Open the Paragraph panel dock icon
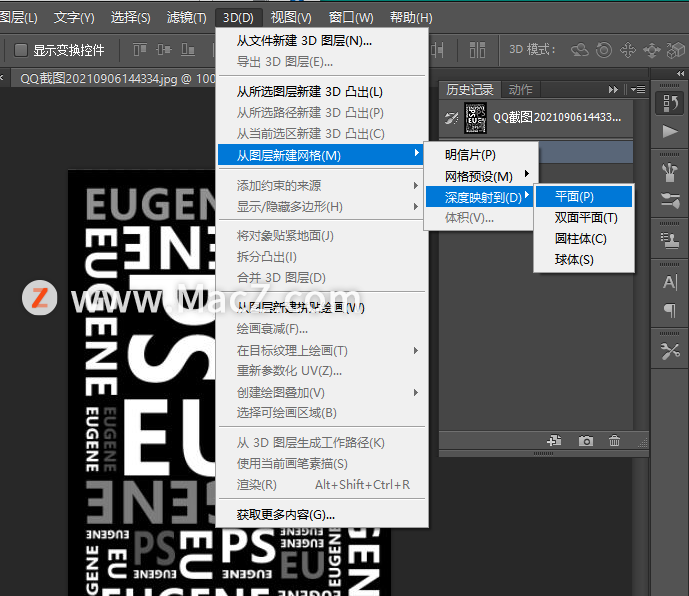689x596 pixels. coord(670,310)
